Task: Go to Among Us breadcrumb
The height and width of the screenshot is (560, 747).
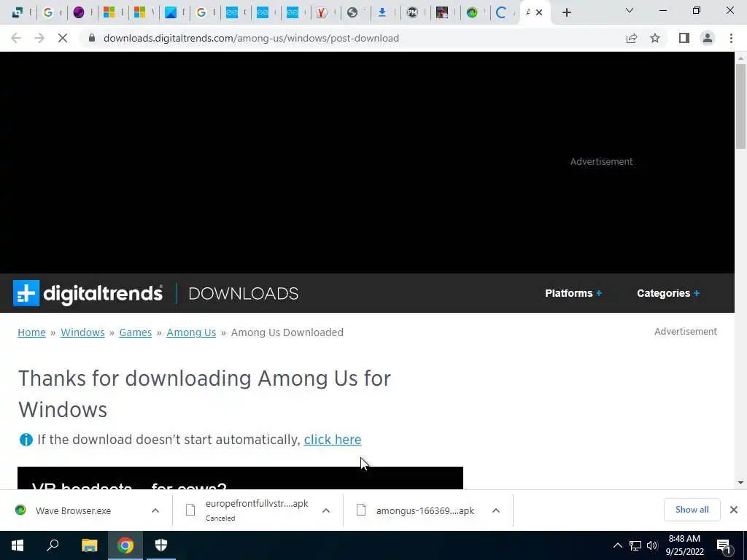Action: pyautogui.click(x=191, y=332)
